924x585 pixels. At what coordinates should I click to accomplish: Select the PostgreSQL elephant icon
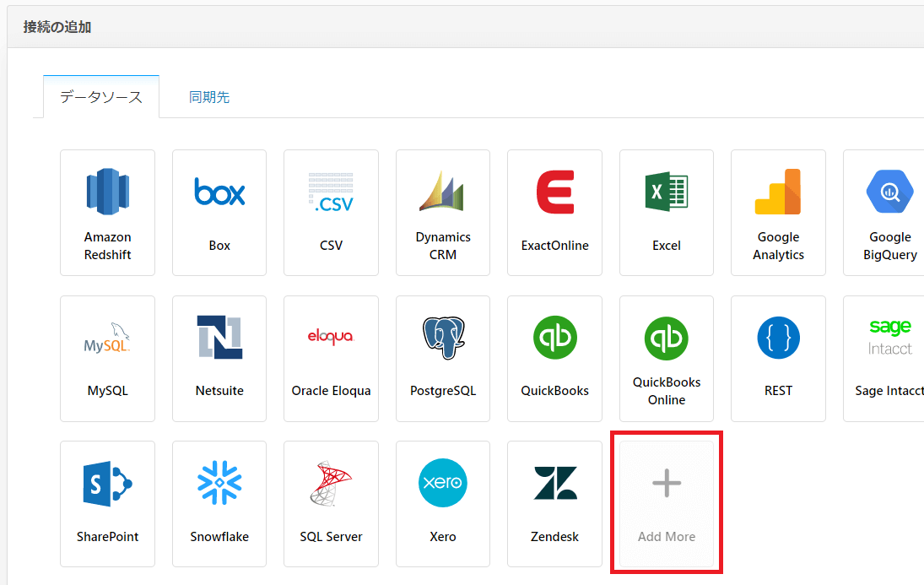pos(443,338)
